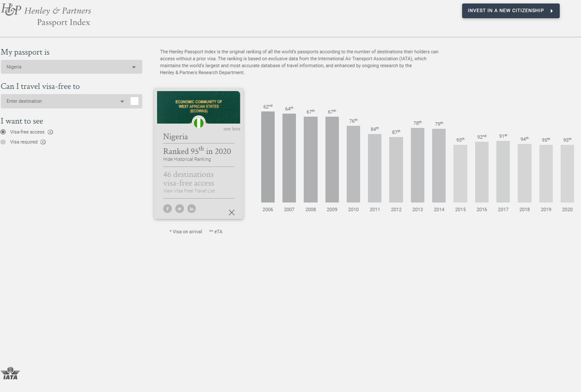The height and width of the screenshot is (392, 581).
Task: Click the '** eTA' legend text
Action: click(216, 232)
